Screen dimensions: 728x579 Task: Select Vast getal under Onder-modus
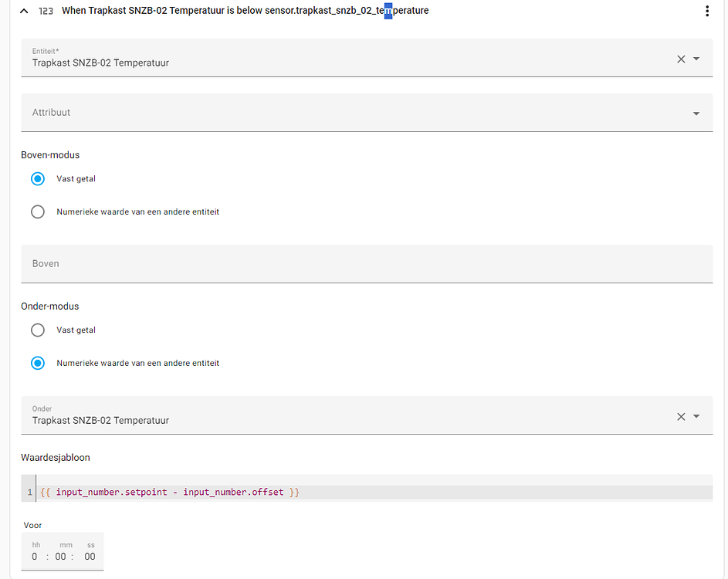point(37,330)
